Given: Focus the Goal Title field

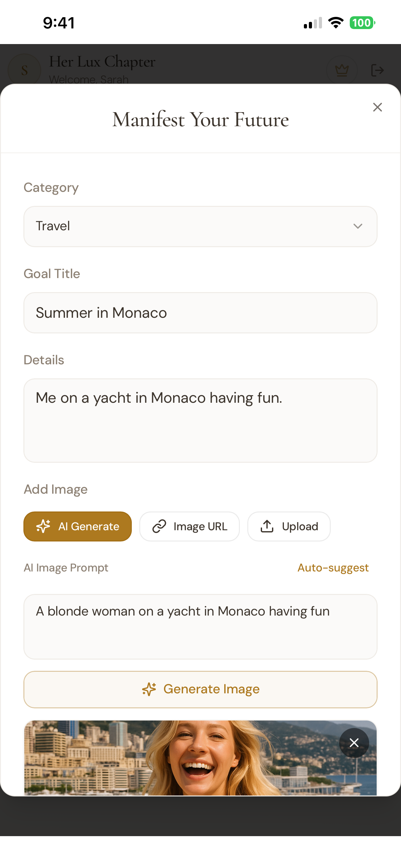Looking at the screenshot, I should click(x=200, y=313).
